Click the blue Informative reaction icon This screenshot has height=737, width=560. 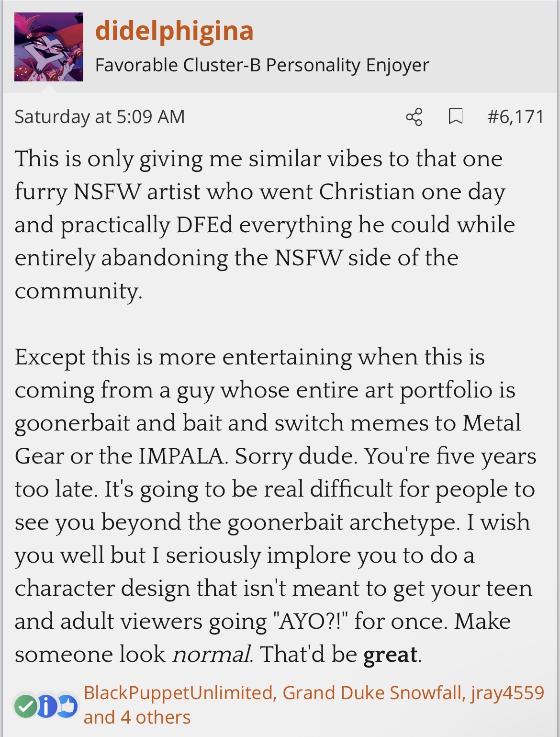coord(46,706)
